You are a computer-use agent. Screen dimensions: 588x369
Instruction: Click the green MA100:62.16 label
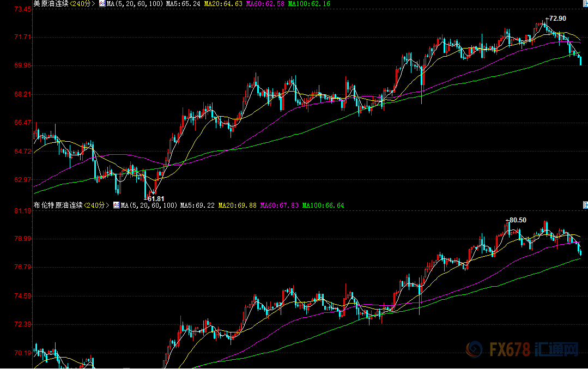point(308,4)
